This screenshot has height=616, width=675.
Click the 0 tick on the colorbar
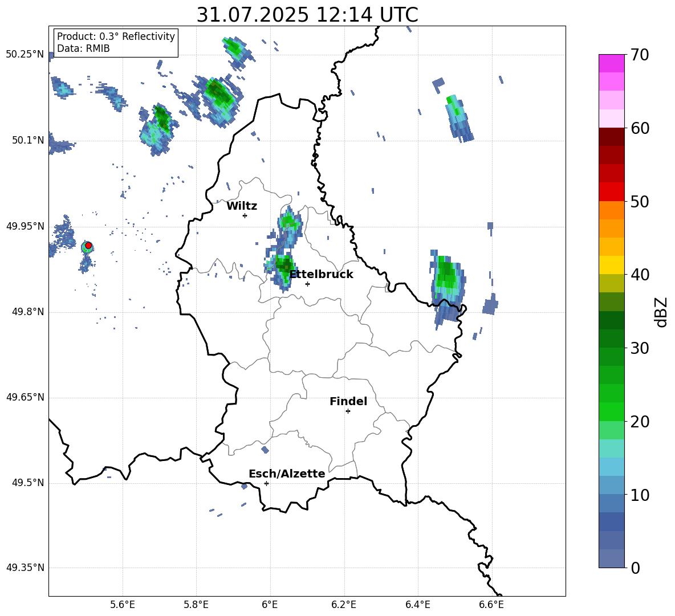[636, 568]
